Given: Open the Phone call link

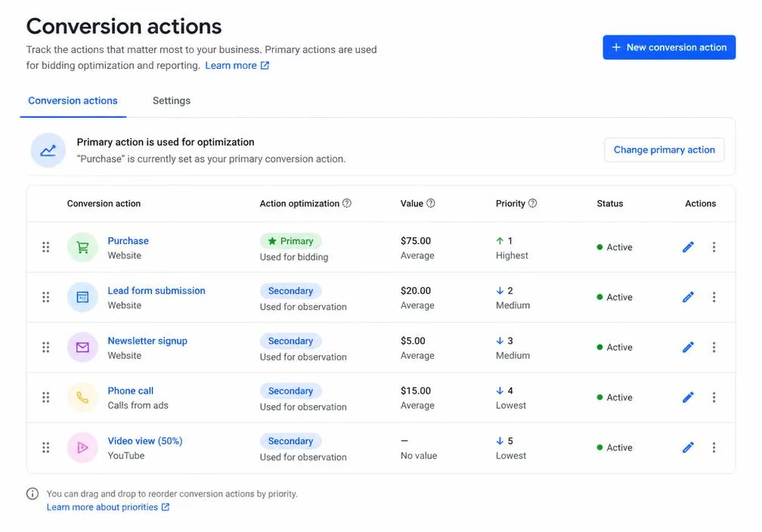Looking at the screenshot, I should (130, 391).
